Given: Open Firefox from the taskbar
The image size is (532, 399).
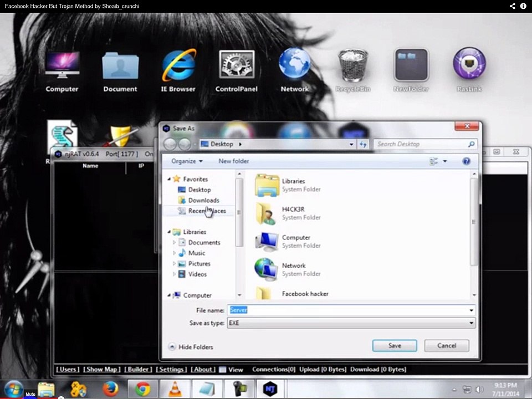Looking at the screenshot, I should click(x=111, y=389).
